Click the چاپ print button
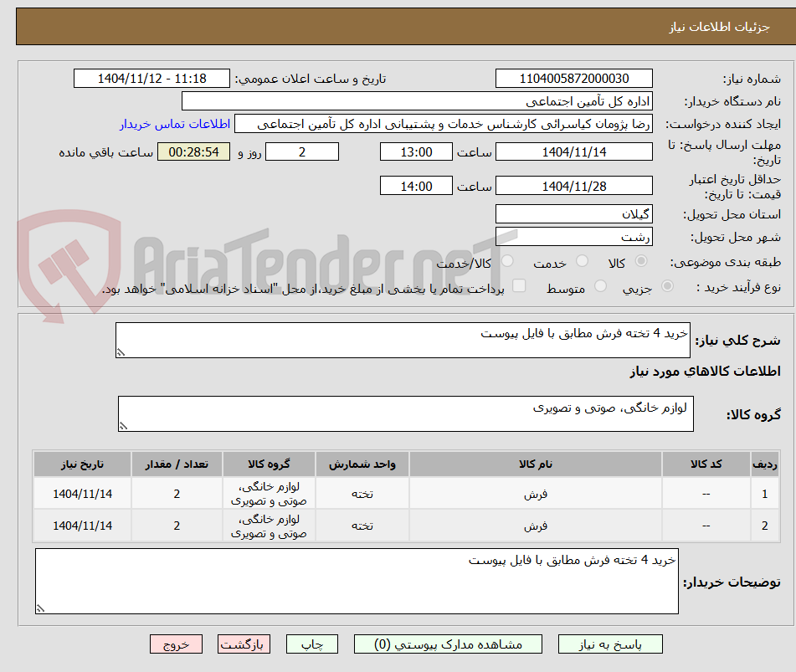Screen dimensions: 796x672 pyautogui.click(x=311, y=644)
